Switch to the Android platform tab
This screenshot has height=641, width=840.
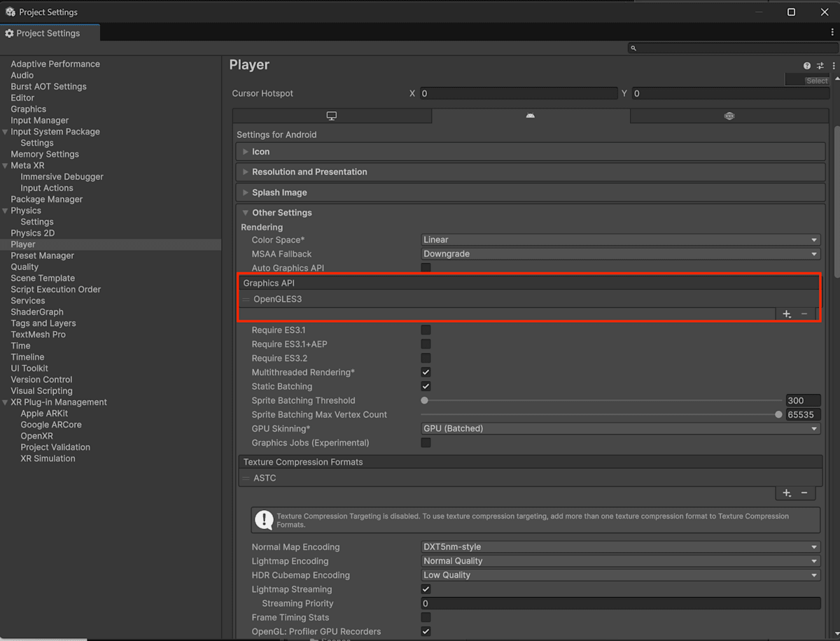531,116
